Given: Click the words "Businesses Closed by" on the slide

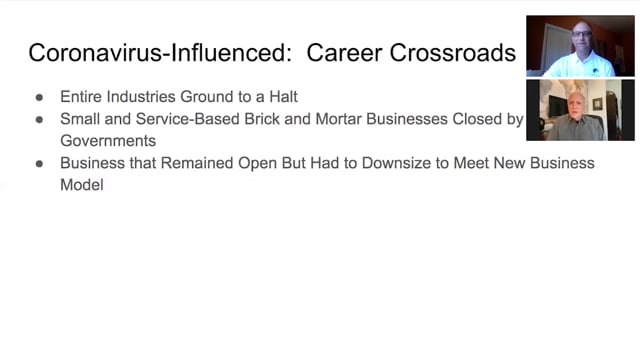Looking at the screenshot, I should pyautogui.click(x=445, y=119).
